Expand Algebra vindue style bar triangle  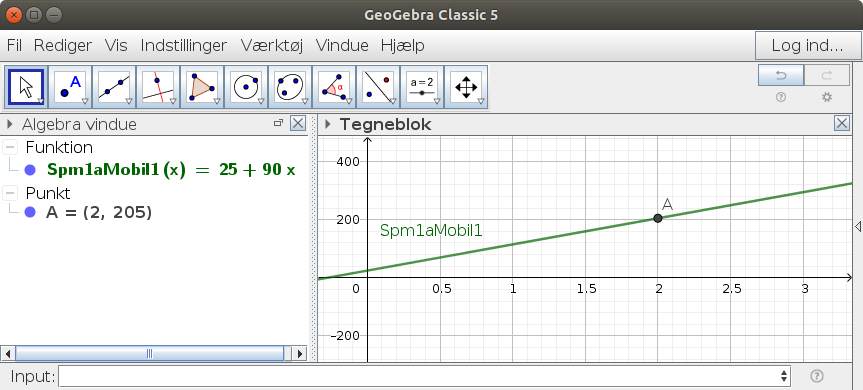click(x=9, y=124)
